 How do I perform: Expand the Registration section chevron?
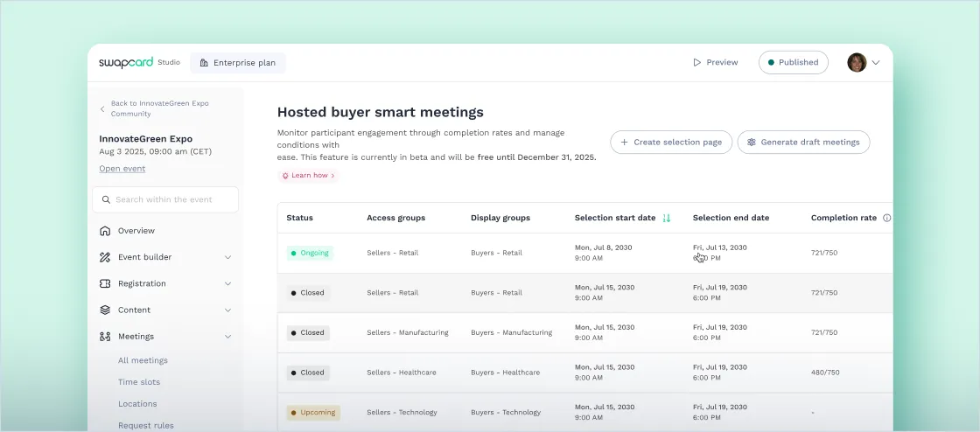[228, 283]
